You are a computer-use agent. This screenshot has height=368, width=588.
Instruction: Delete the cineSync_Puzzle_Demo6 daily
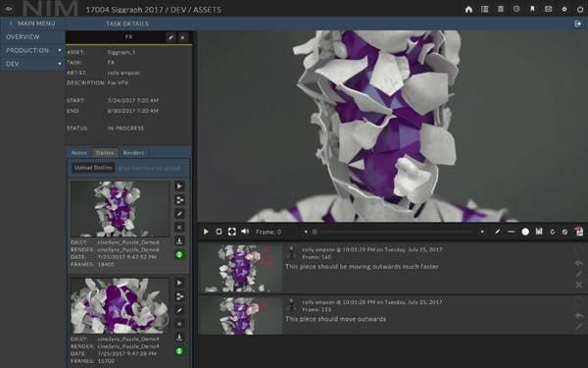pyautogui.click(x=179, y=228)
